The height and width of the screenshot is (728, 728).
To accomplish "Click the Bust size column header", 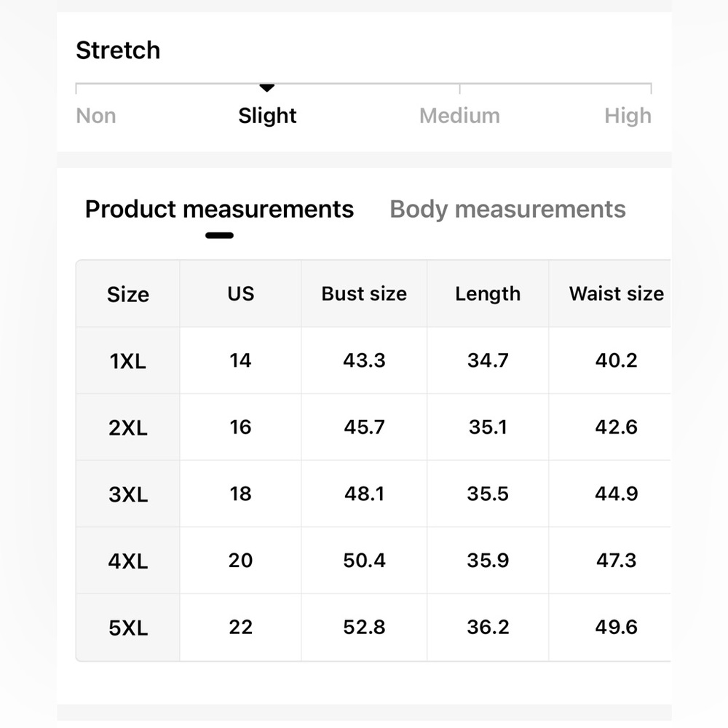I will 364,293.
